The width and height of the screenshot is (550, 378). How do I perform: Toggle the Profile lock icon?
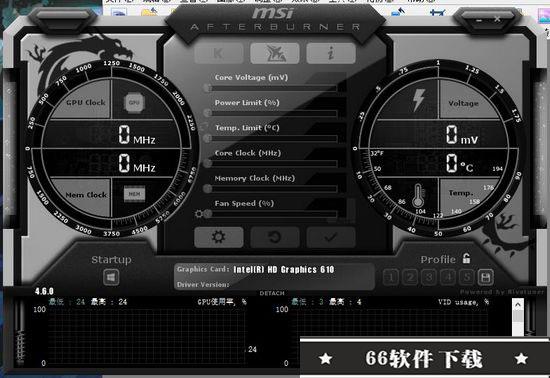467,258
